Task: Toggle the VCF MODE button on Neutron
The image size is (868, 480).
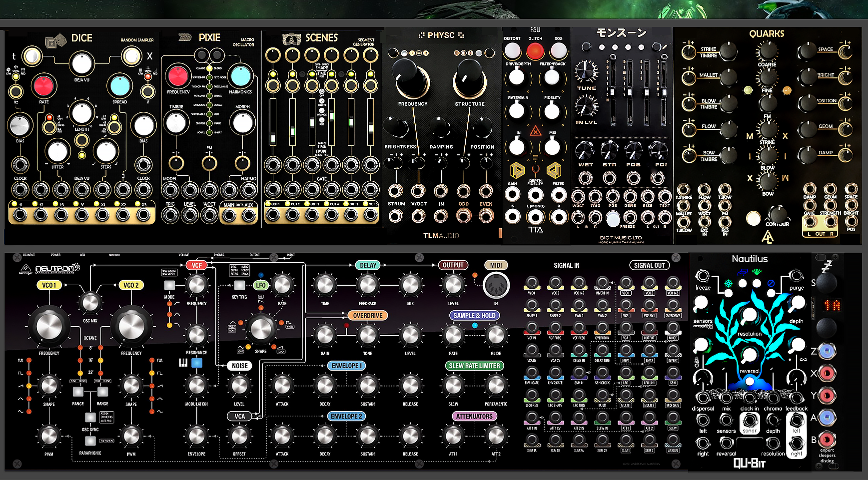Action: (169, 285)
